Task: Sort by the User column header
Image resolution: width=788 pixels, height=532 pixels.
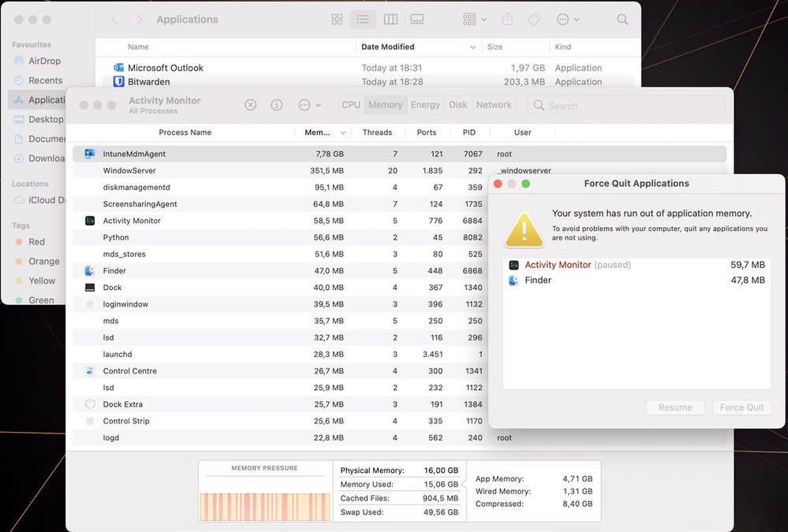Action: tap(523, 132)
